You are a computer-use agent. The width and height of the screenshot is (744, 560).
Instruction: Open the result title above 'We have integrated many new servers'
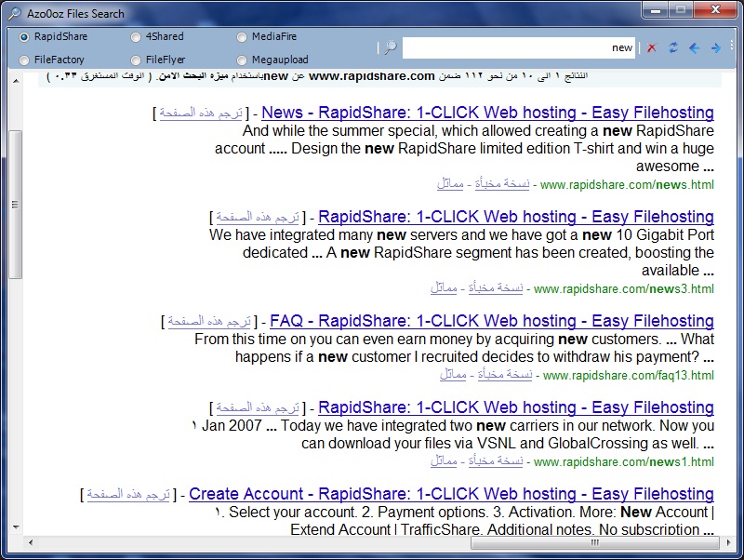(x=516, y=217)
